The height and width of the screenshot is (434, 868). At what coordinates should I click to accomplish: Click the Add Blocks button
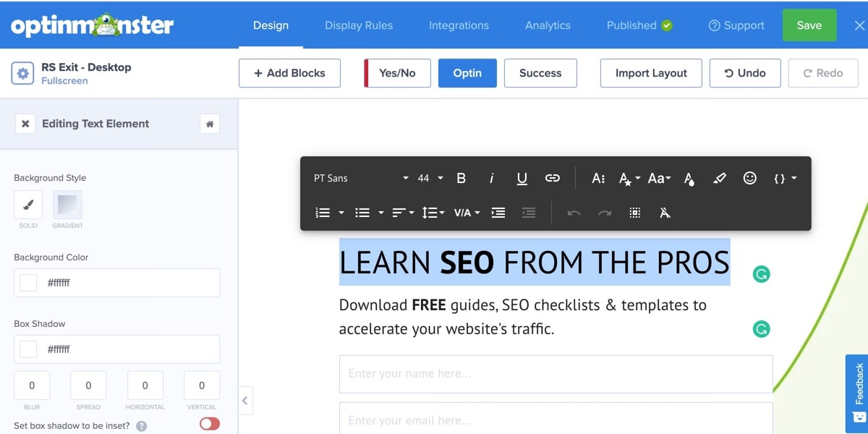coord(289,73)
